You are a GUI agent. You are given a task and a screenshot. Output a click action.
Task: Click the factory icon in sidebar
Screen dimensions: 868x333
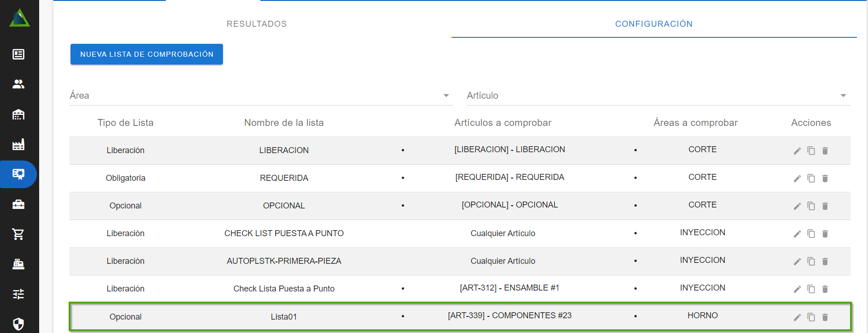[18, 145]
